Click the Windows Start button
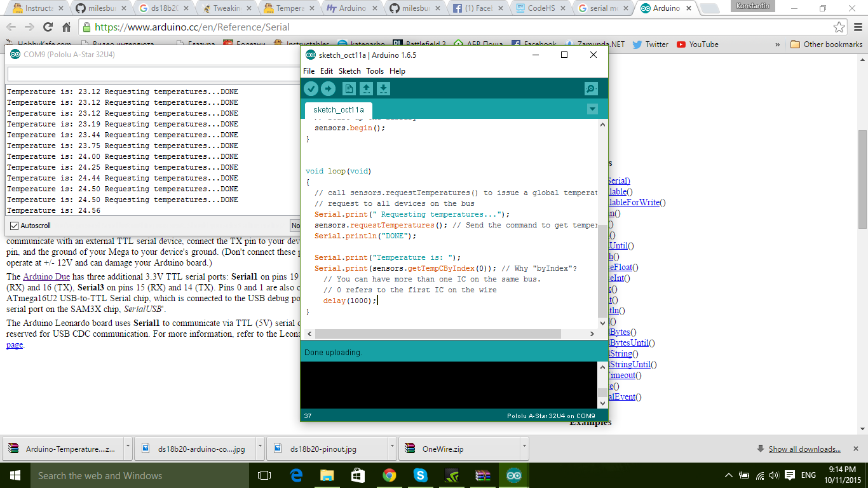868x488 pixels. coord(15,475)
